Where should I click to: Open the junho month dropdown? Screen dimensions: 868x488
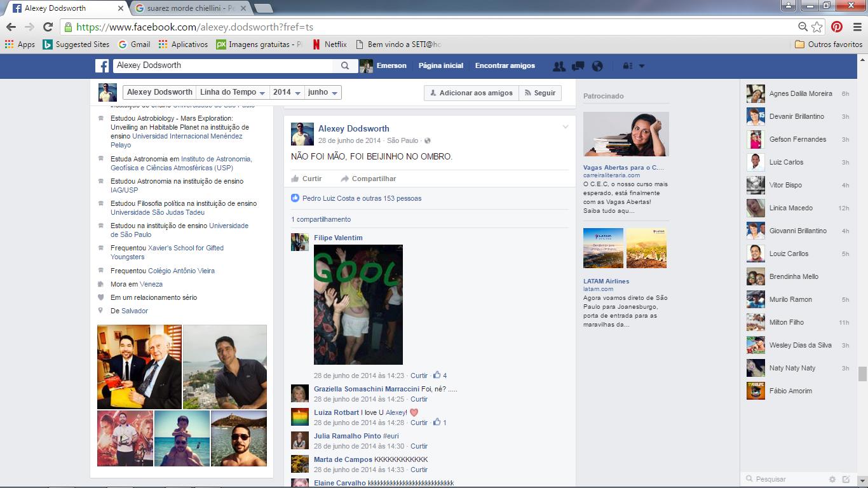[323, 92]
